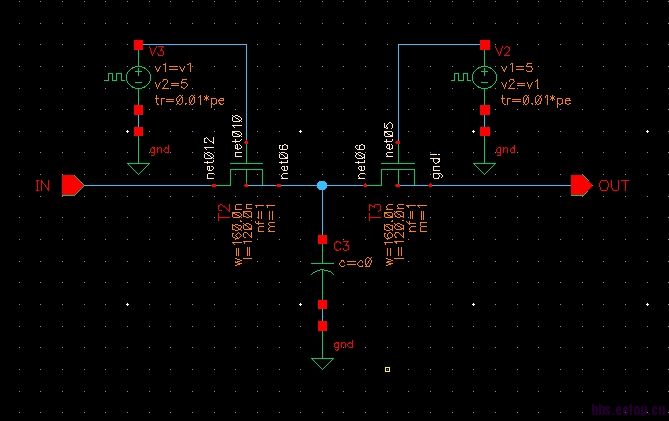Click the T2 transistor name label
Viewport: 669px width, 421px height.
click(224, 212)
